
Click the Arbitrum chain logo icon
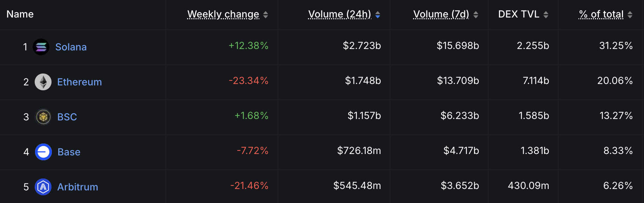[x=43, y=187]
